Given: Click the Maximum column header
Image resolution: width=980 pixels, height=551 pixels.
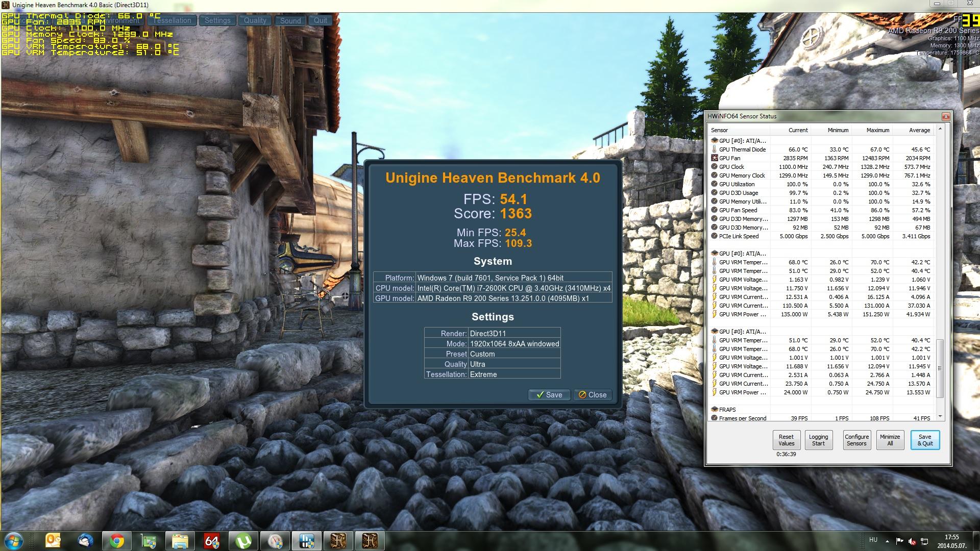Looking at the screenshot, I should [872, 130].
